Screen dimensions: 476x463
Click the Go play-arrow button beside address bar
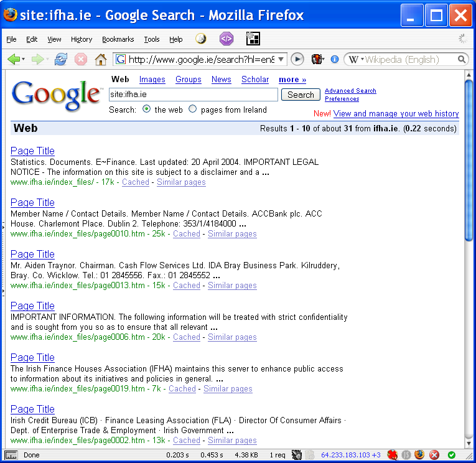(x=297, y=59)
